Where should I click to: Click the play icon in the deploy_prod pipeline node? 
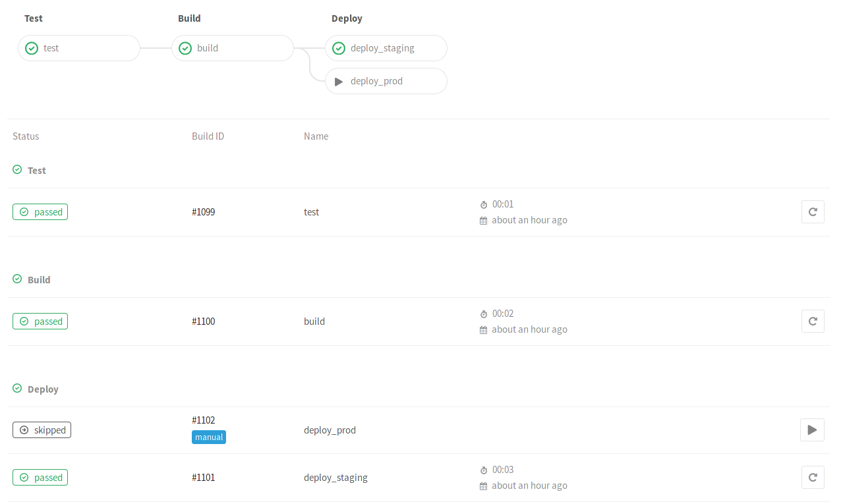pyautogui.click(x=338, y=81)
